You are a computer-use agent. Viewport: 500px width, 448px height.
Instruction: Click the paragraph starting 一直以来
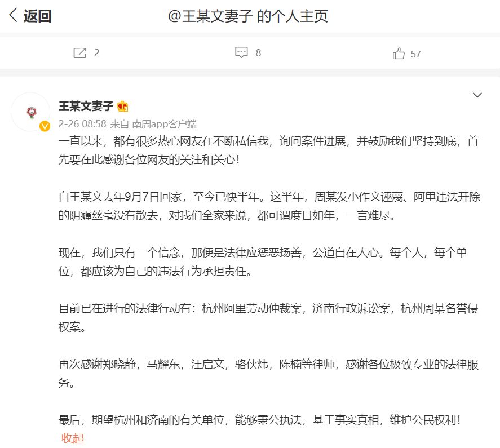(268, 150)
